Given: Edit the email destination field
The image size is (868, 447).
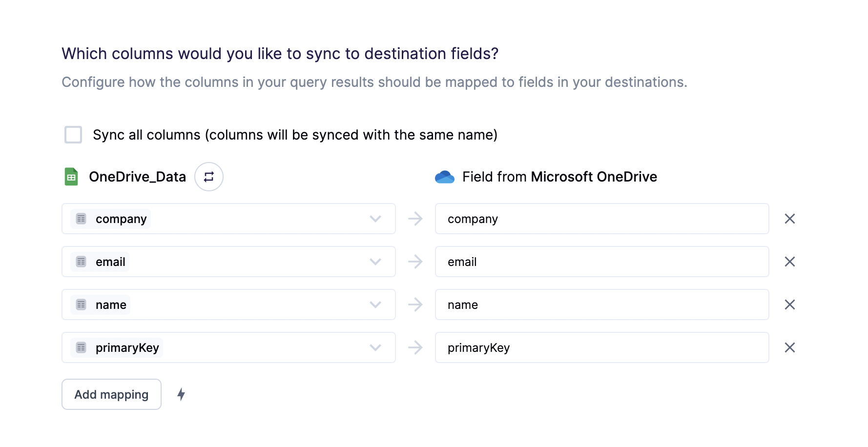Looking at the screenshot, I should tap(602, 262).
